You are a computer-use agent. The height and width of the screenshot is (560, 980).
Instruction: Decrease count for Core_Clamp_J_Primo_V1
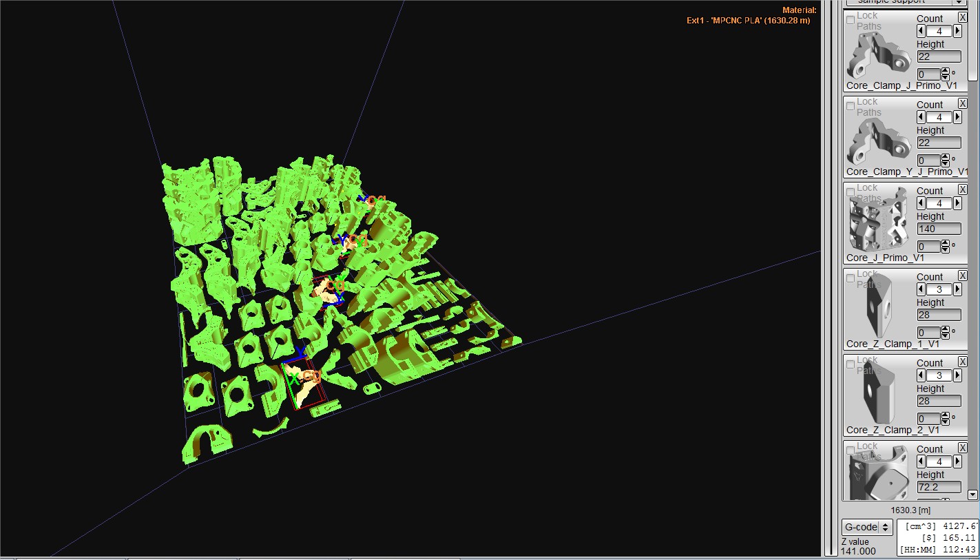click(x=921, y=31)
